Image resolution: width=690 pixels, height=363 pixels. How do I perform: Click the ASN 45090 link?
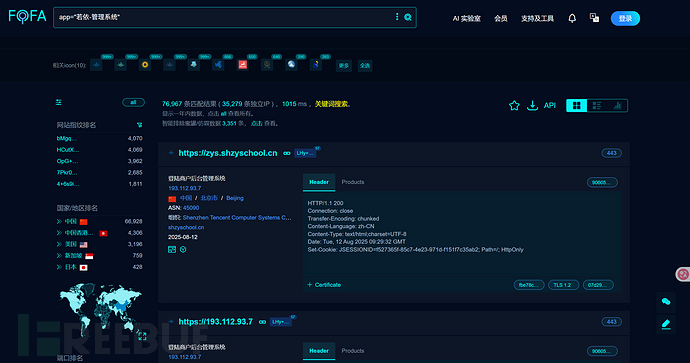pos(191,208)
